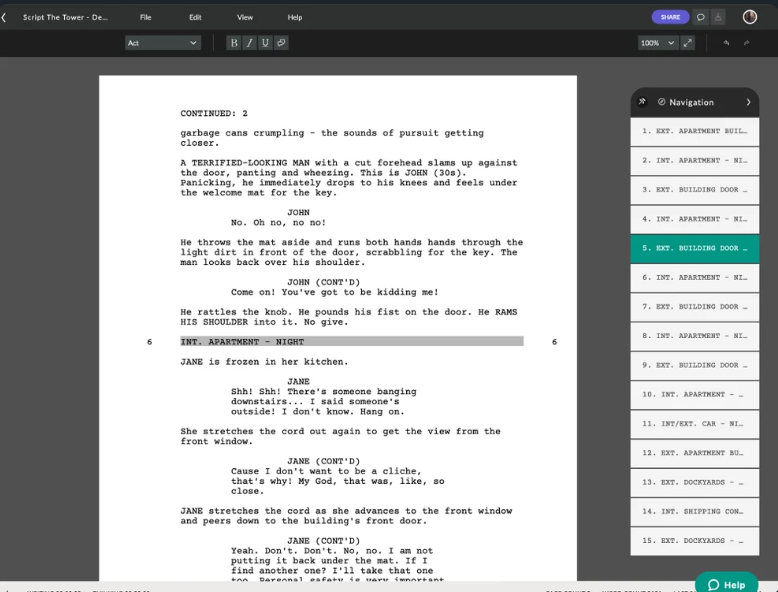The width and height of the screenshot is (778, 592).
Task: Open the floating Help chat button
Action: [726, 584]
